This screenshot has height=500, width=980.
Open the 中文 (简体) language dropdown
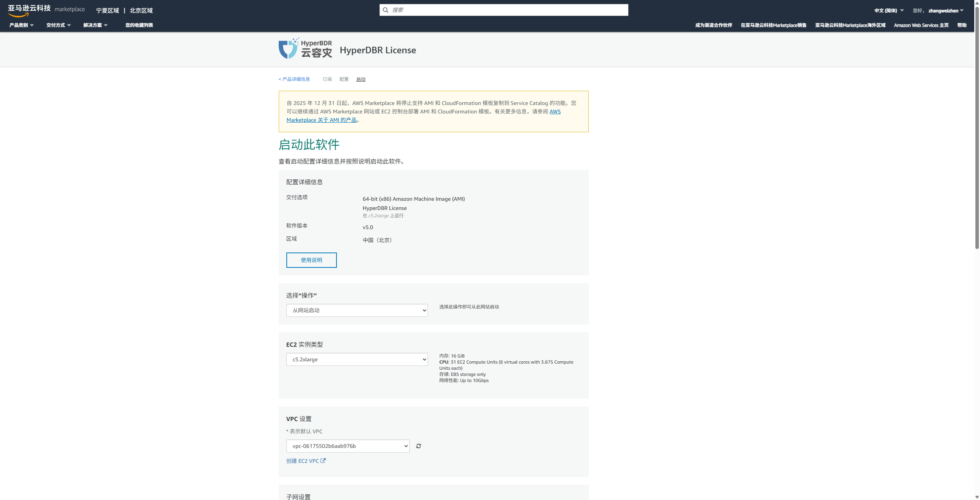tap(889, 11)
